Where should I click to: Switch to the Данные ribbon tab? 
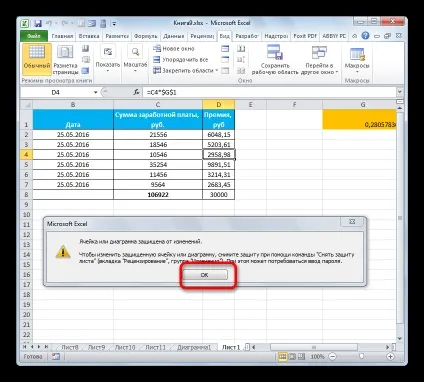point(174,36)
